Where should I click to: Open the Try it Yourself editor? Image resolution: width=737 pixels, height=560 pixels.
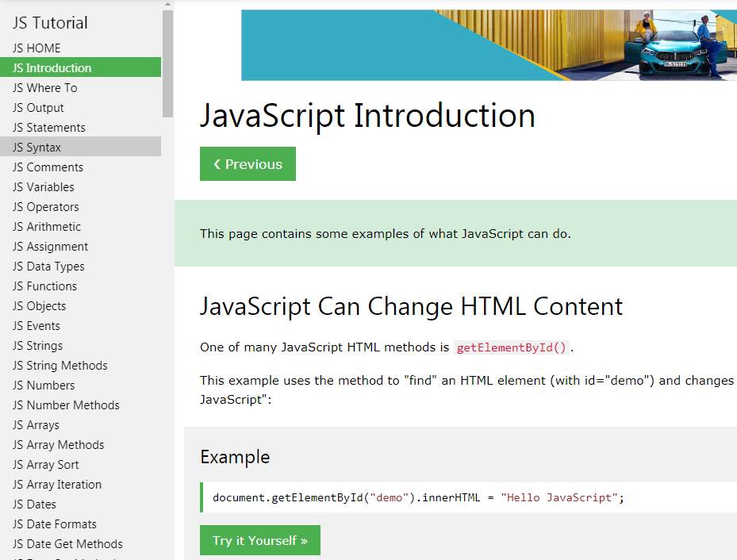point(259,540)
